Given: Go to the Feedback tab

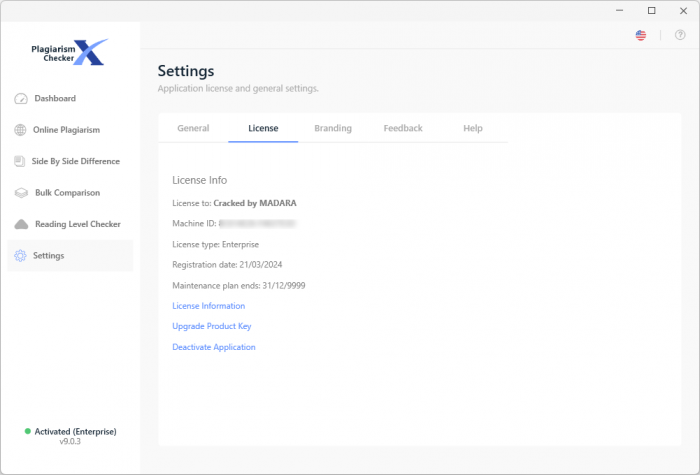Looking at the screenshot, I should pyautogui.click(x=403, y=128).
